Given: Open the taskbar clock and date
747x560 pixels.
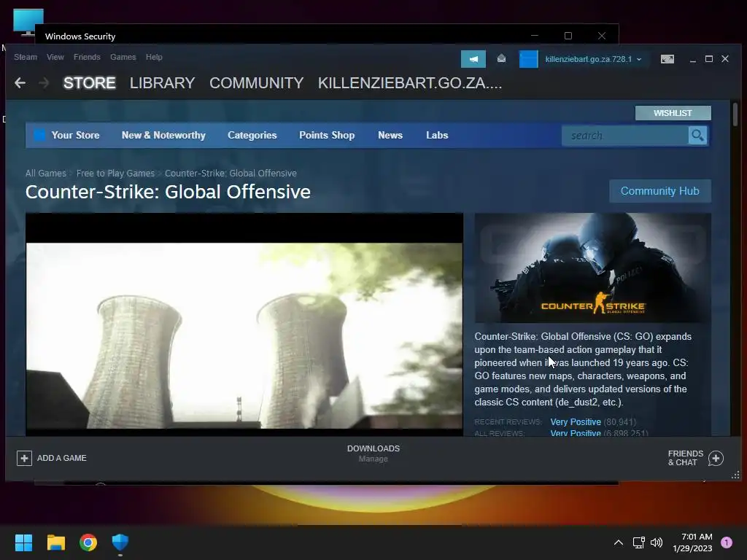Looking at the screenshot, I should pos(692,542).
